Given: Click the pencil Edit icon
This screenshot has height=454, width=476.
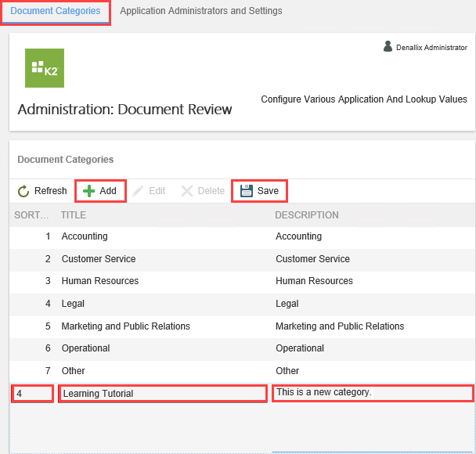Looking at the screenshot, I should (x=139, y=191).
